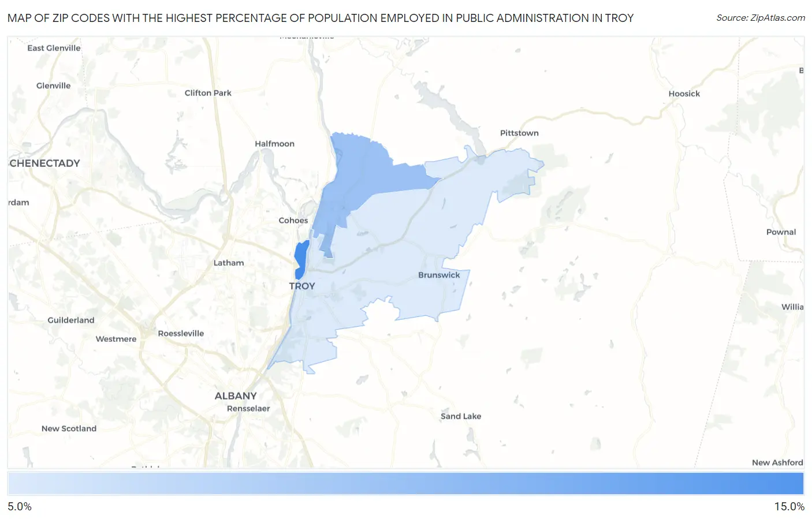Click the Sand Lake map label
Screen dimensions: 812x519
click(461, 416)
